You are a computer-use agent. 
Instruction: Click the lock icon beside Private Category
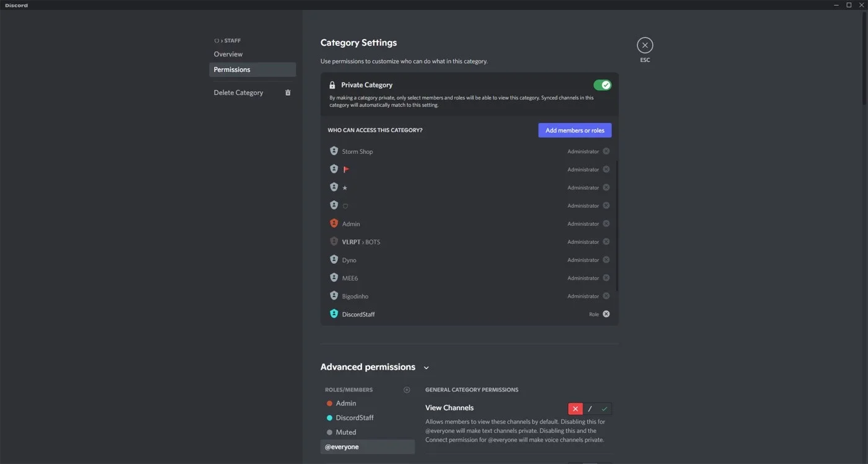[x=332, y=85]
